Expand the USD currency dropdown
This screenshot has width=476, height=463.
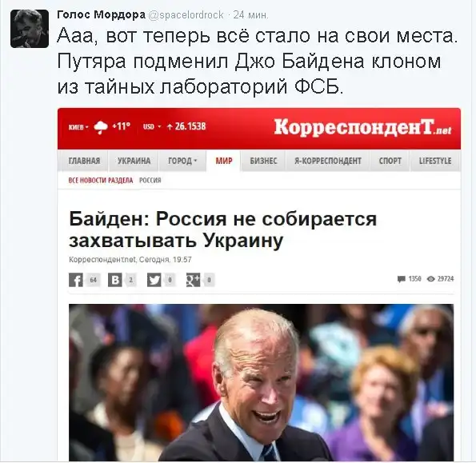152,126
